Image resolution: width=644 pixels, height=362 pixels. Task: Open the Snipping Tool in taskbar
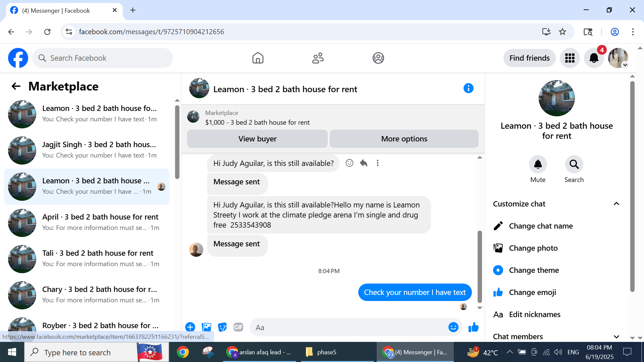[208, 352]
